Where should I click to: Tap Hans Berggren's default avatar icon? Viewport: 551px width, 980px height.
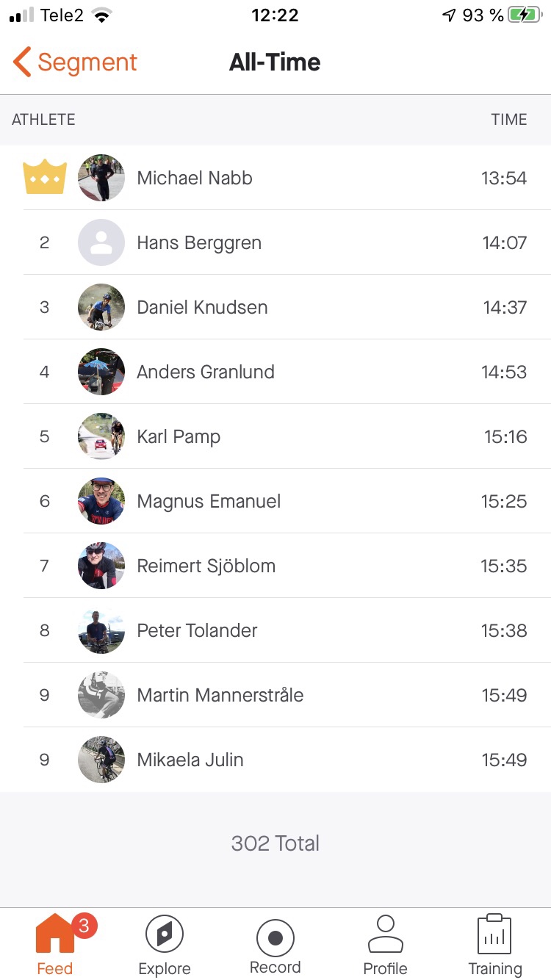101,242
